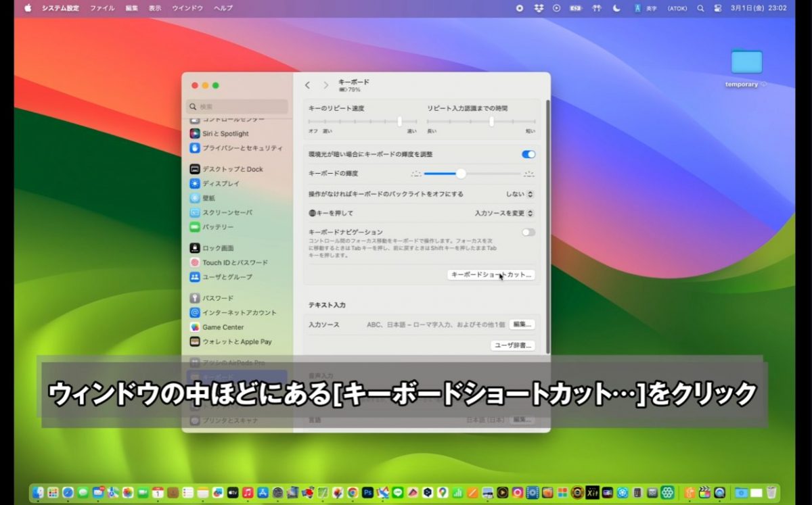Open ファイル menu
This screenshot has height=505, width=812.
[102, 8]
